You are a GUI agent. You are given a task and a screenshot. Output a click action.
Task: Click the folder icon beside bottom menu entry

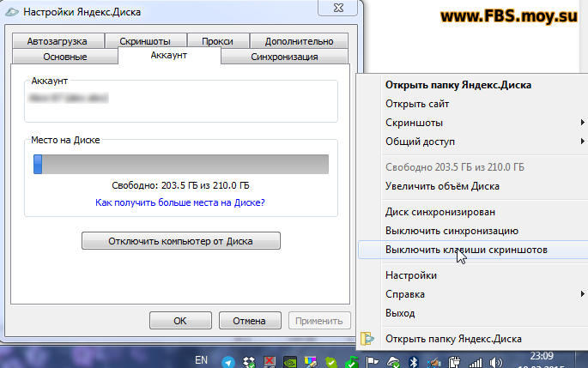(367, 338)
